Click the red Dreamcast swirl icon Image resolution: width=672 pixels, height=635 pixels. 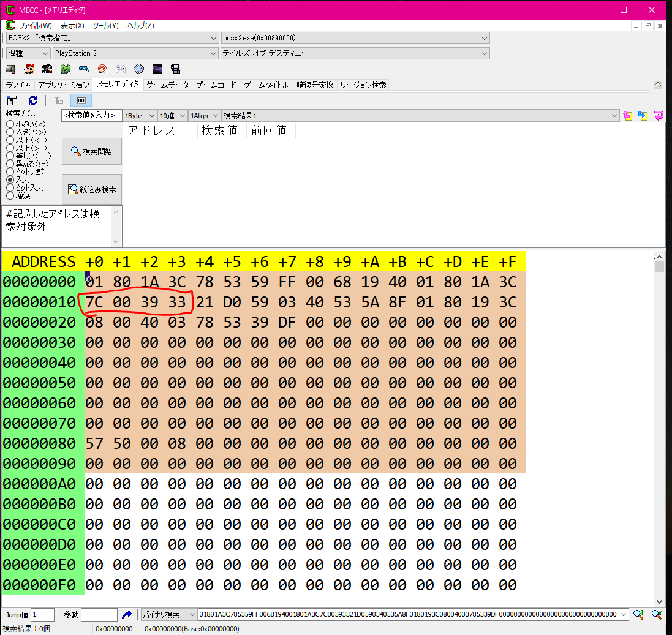tap(102, 69)
